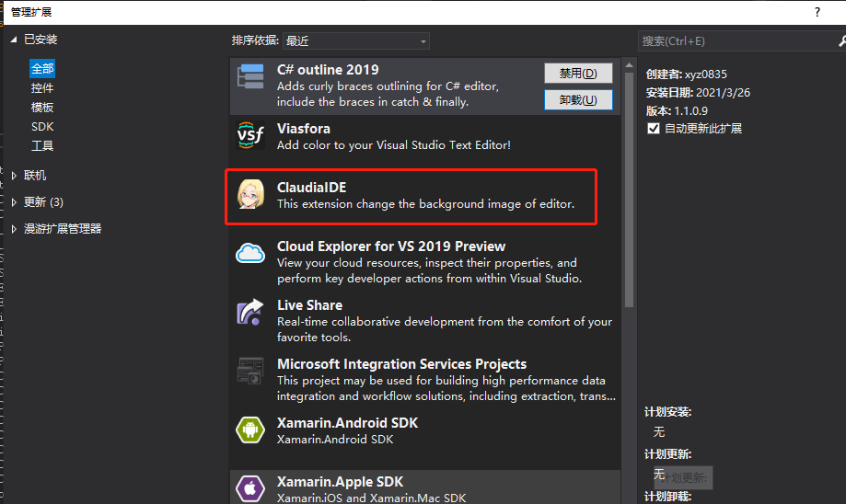Select the Xamarin.Android SDK title
Viewport: 846px width, 504px height.
coord(347,422)
